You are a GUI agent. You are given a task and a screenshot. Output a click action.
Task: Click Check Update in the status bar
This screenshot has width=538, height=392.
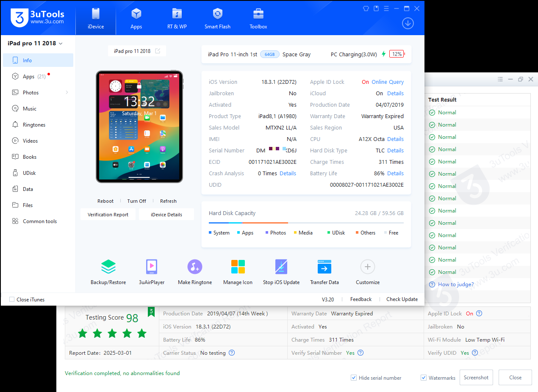[x=402, y=299]
